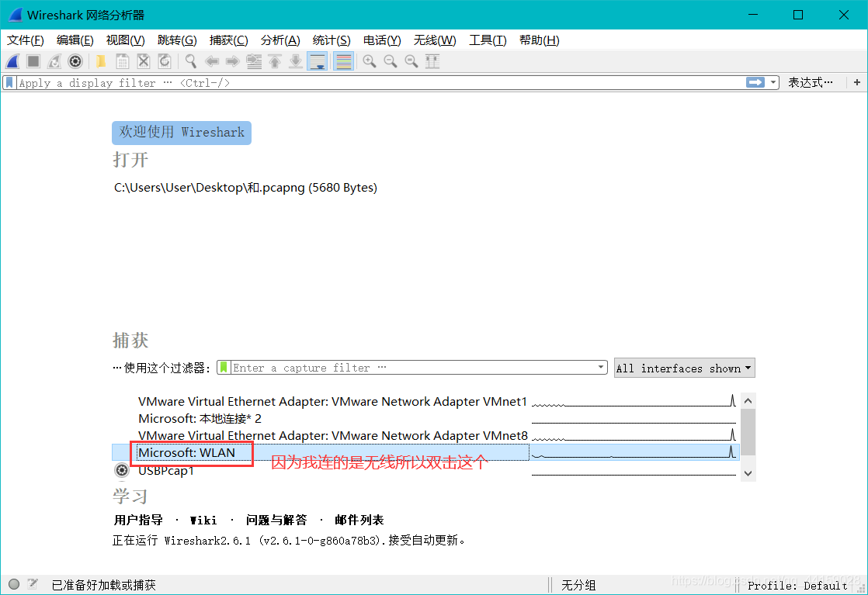Open the Wiki link

[x=203, y=521]
